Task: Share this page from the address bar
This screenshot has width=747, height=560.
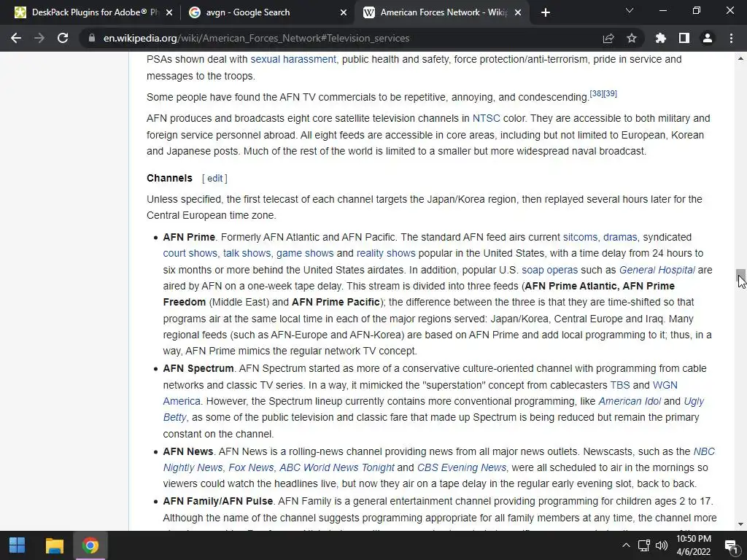Action: [x=608, y=38]
